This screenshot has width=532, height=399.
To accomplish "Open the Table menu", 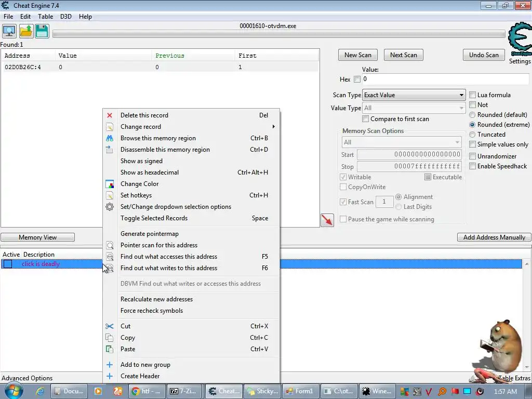I will point(46,17).
